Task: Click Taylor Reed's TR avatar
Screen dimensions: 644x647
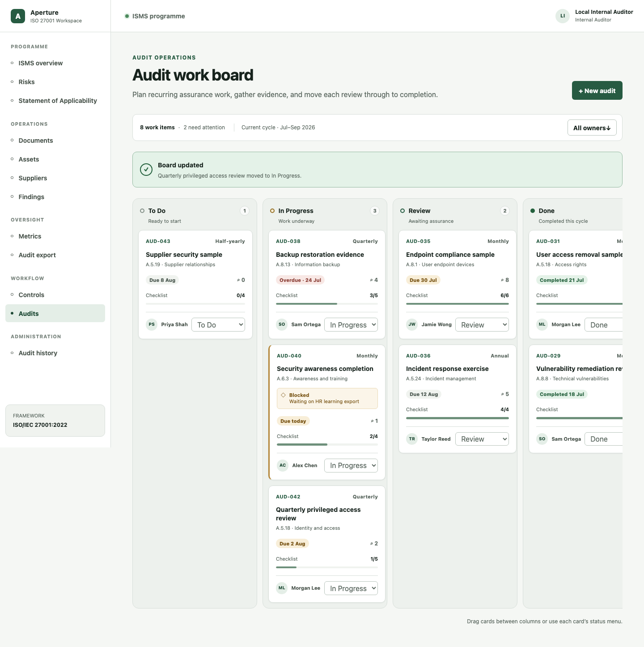Action: (x=412, y=439)
